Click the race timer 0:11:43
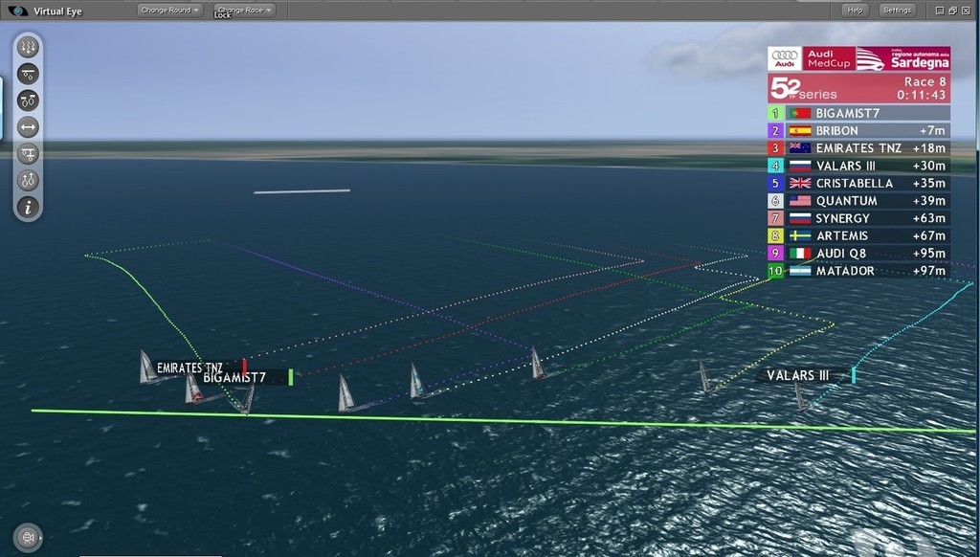Screen dimensions: 980x557 pyautogui.click(x=922, y=95)
